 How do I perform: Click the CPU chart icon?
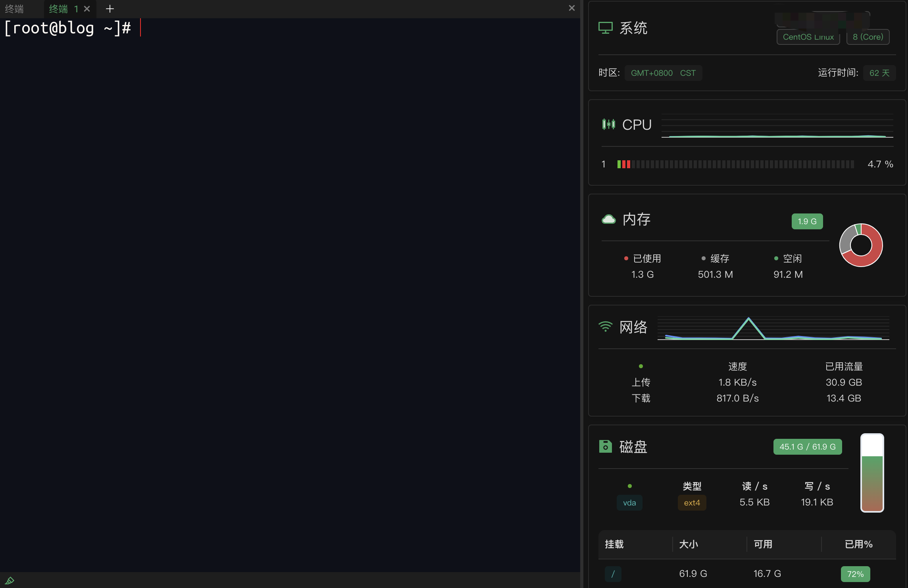(x=608, y=124)
